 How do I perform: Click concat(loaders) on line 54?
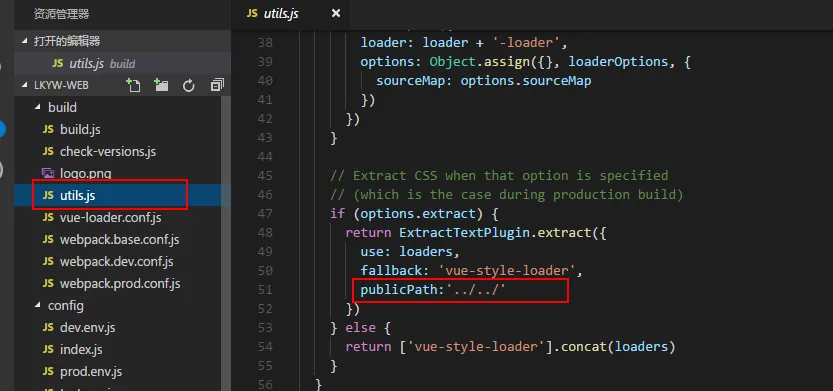(618, 347)
